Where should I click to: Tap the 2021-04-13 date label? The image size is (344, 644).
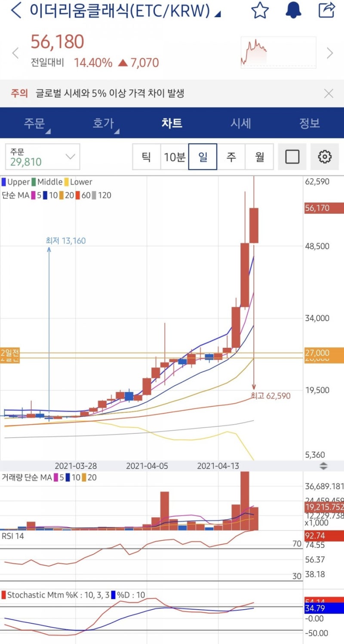218,466
